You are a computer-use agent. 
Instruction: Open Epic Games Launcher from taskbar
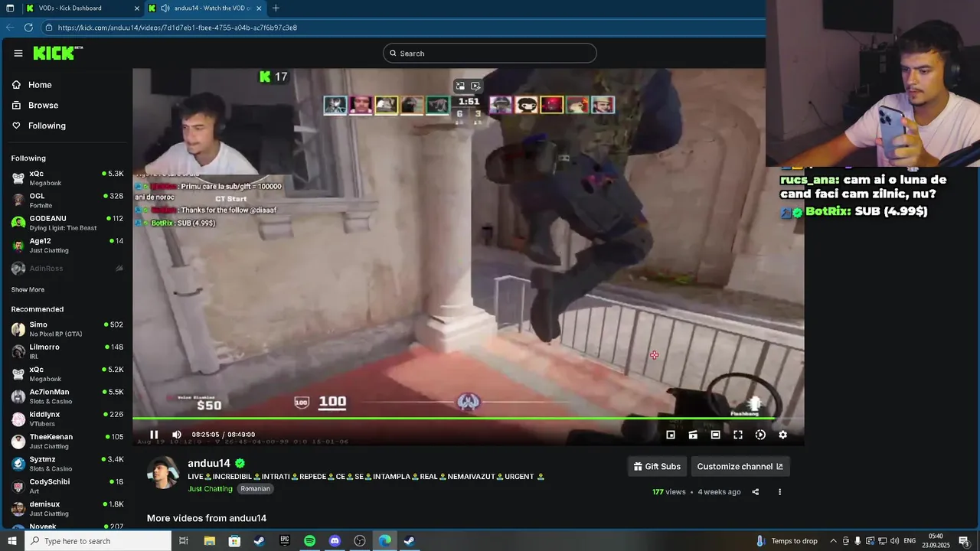click(x=285, y=541)
